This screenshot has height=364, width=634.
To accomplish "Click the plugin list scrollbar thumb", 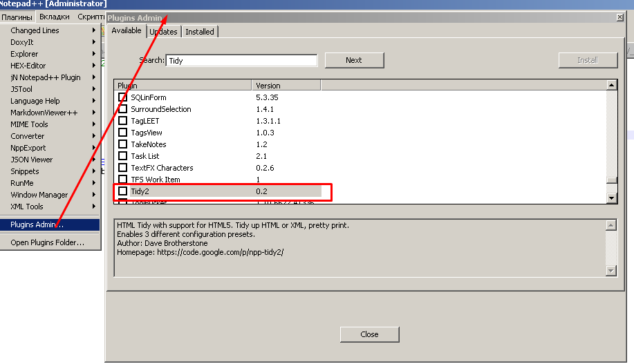I will click(611, 180).
